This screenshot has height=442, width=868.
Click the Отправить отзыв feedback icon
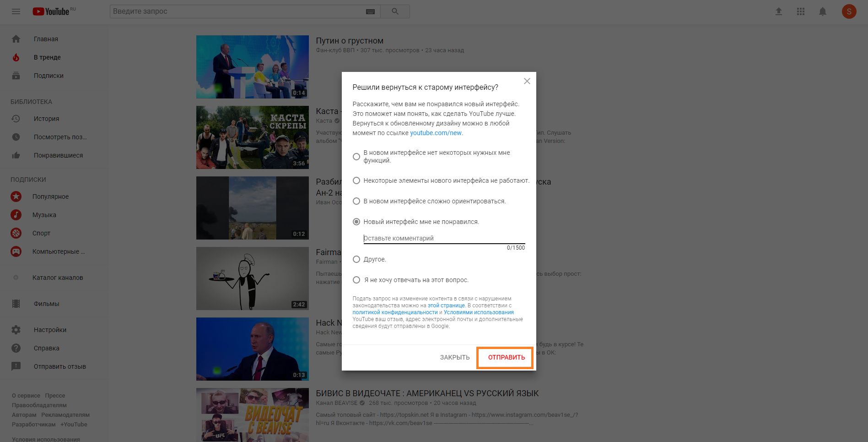(16, 366)
